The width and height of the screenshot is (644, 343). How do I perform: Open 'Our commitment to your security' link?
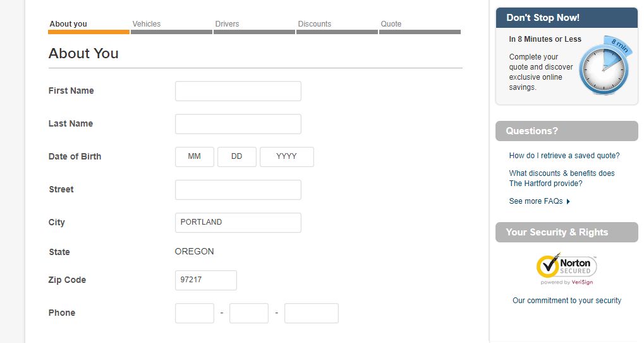(566, 301)
